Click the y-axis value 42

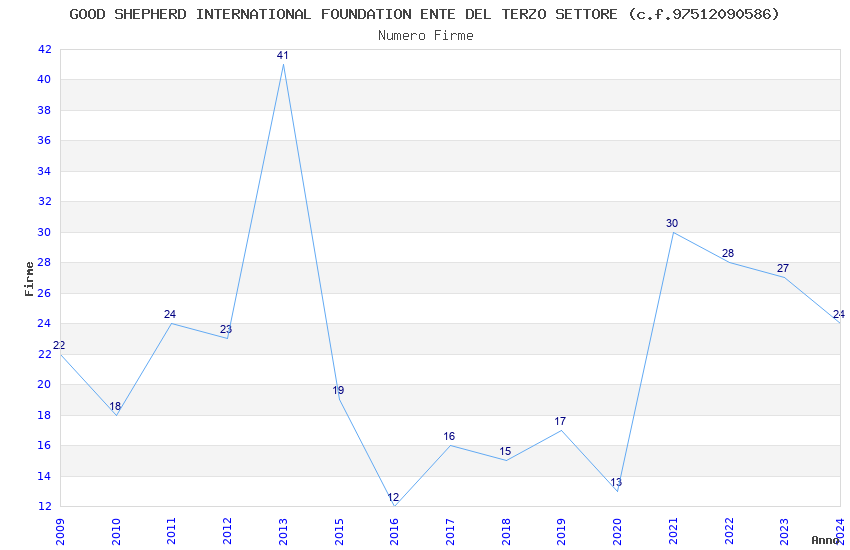tap(44, 49)
